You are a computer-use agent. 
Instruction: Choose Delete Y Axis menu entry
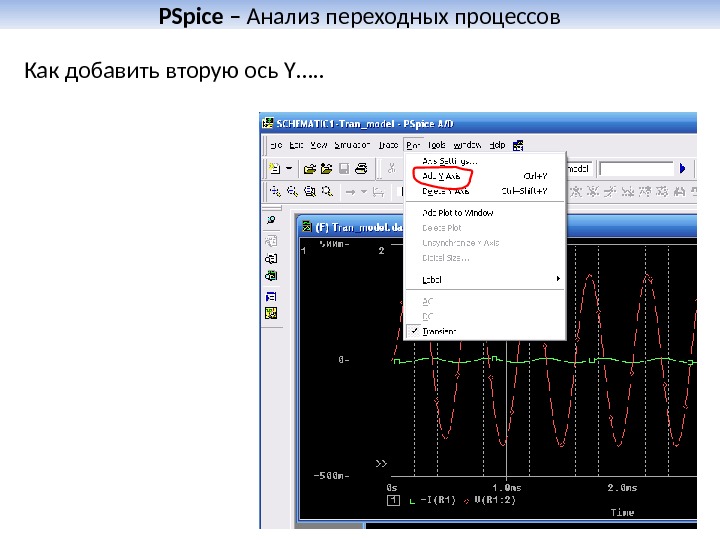484,191
